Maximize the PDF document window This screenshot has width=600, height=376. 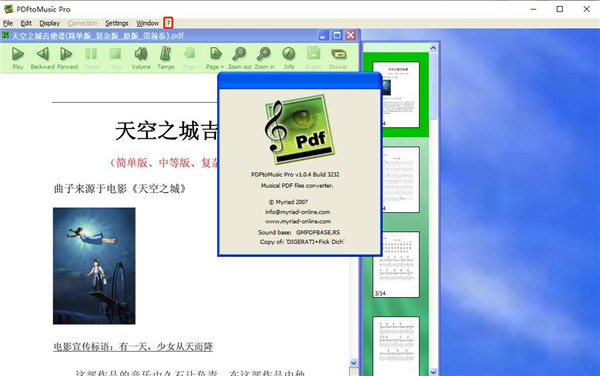(x=337, y=36)
